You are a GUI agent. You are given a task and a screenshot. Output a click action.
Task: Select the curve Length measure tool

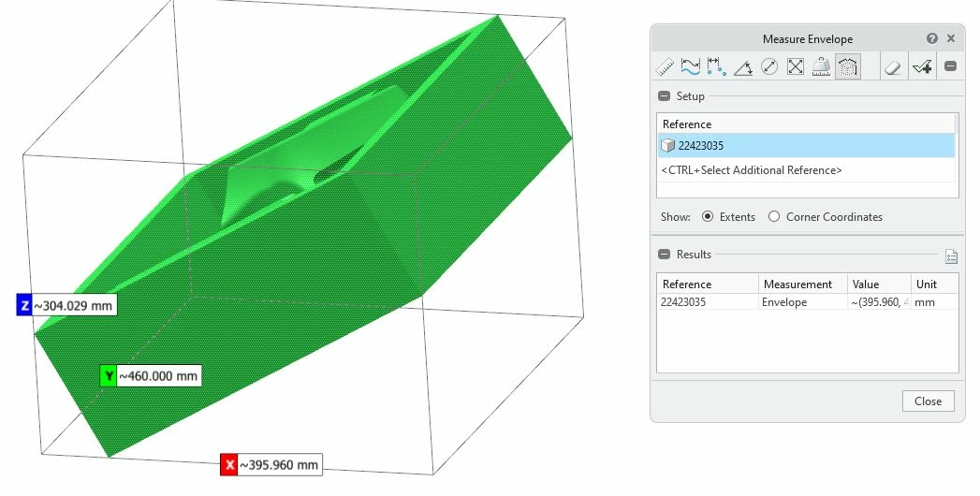691,66
